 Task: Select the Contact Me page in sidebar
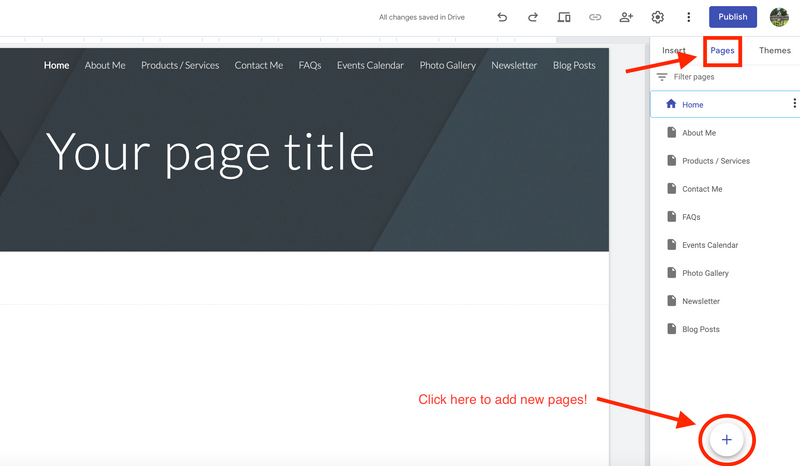tap(702, 189)
